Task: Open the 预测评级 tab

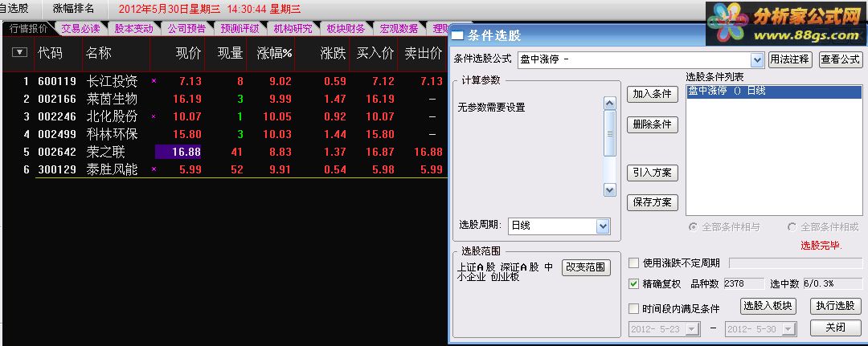Action: pyautogui.click(x=240, y=29)
